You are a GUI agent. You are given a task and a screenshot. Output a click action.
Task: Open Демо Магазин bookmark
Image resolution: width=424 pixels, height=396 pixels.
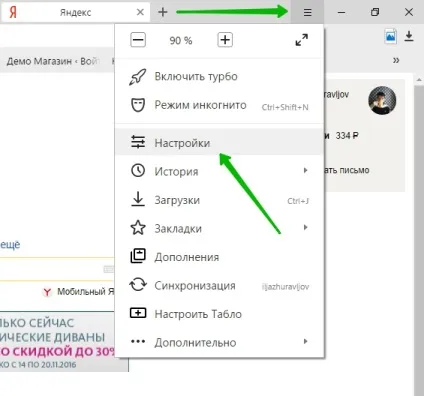[53, 61]
